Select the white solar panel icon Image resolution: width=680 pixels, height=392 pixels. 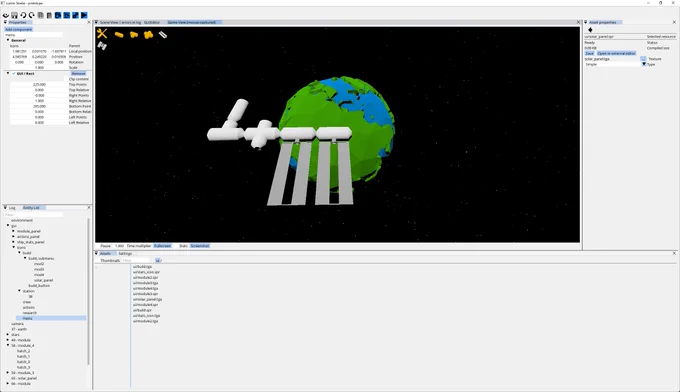(x=163, y=35)
